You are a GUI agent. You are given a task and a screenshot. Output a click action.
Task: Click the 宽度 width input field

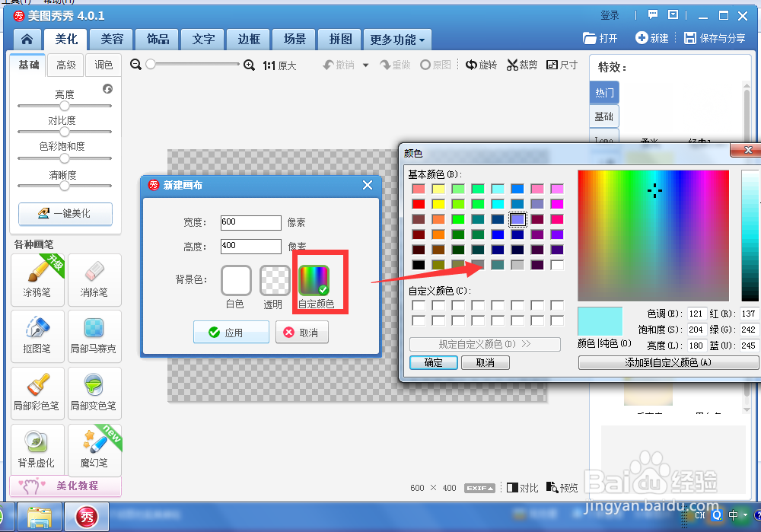(x=251, y=222)
